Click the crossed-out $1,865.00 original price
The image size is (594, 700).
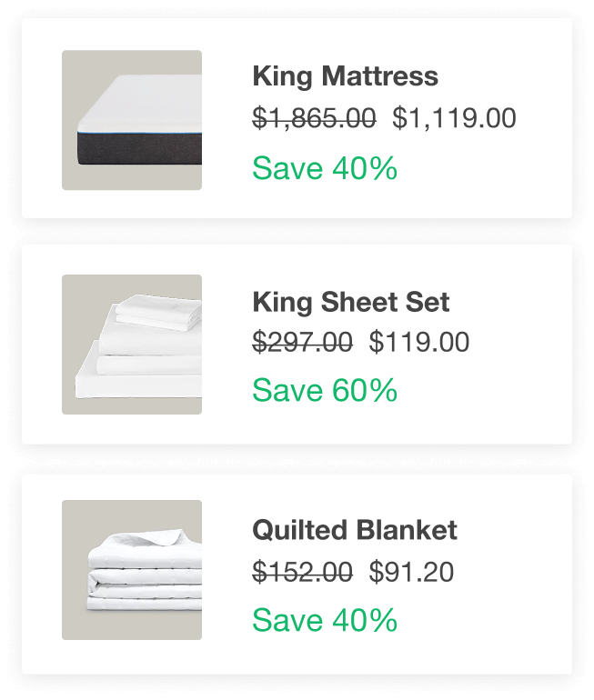[x=314, y=118]
